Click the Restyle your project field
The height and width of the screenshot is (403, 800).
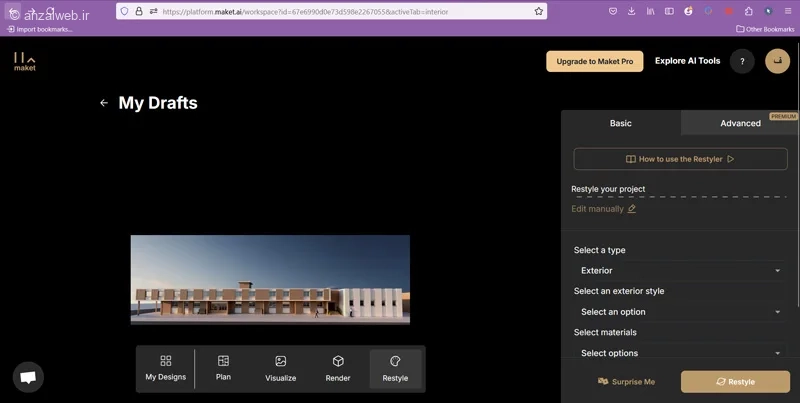click(679, 189)
